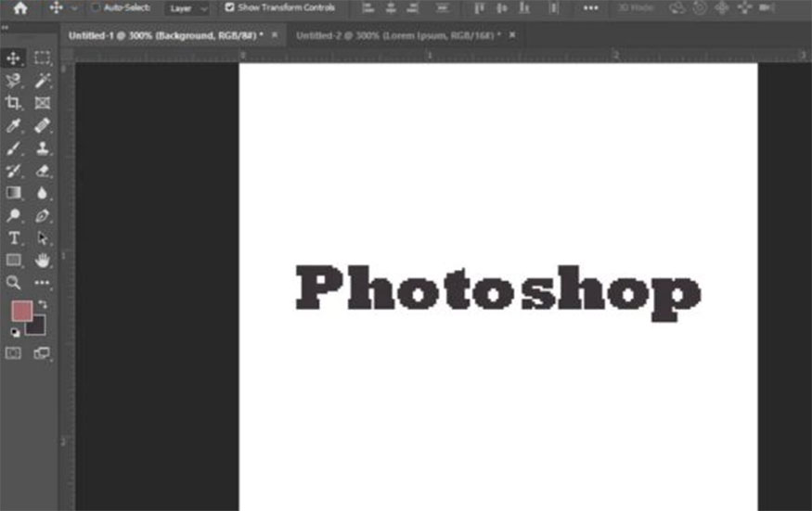Align left edges in options bar

click(368, 7)
